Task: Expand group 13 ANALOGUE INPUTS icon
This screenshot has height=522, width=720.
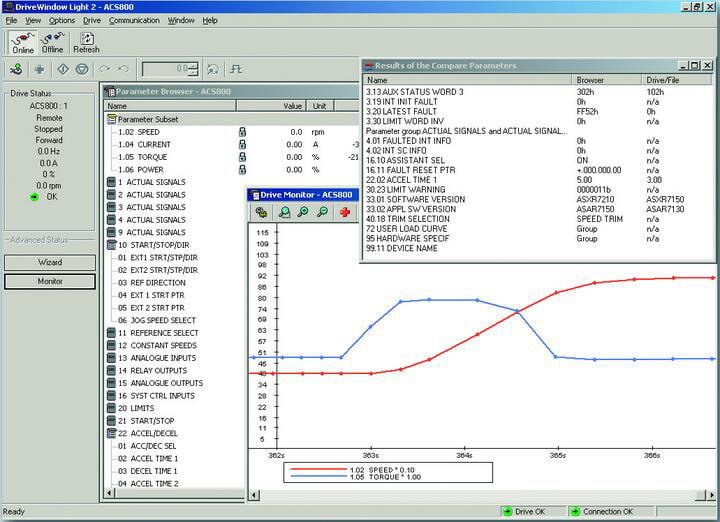Action: coord(111,358)
